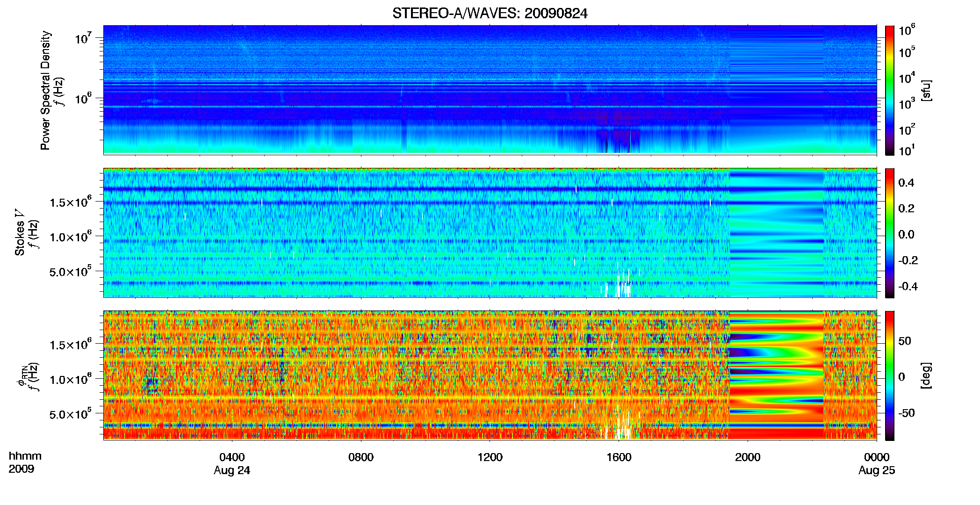Click the power spectral density spectrogram panel
The width and height of the screenshot is (980, 505).
click(490, 90)
